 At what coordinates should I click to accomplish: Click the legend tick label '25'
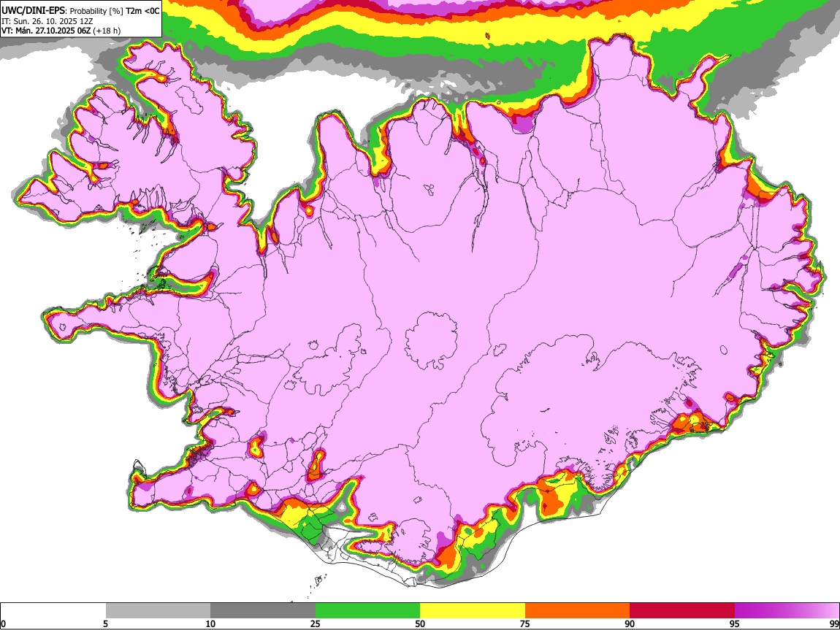click(x=316, y=624)
